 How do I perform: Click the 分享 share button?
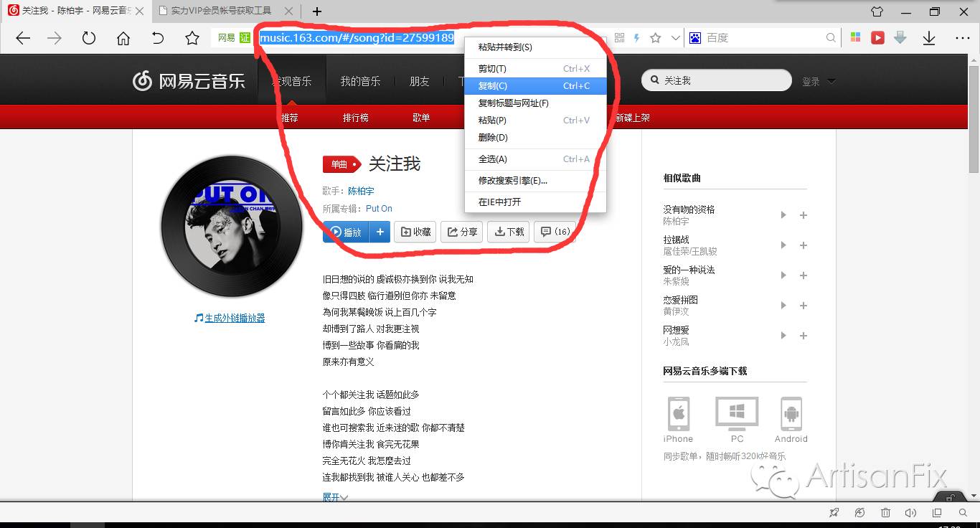pyautogui.click(x=462, y=232)
